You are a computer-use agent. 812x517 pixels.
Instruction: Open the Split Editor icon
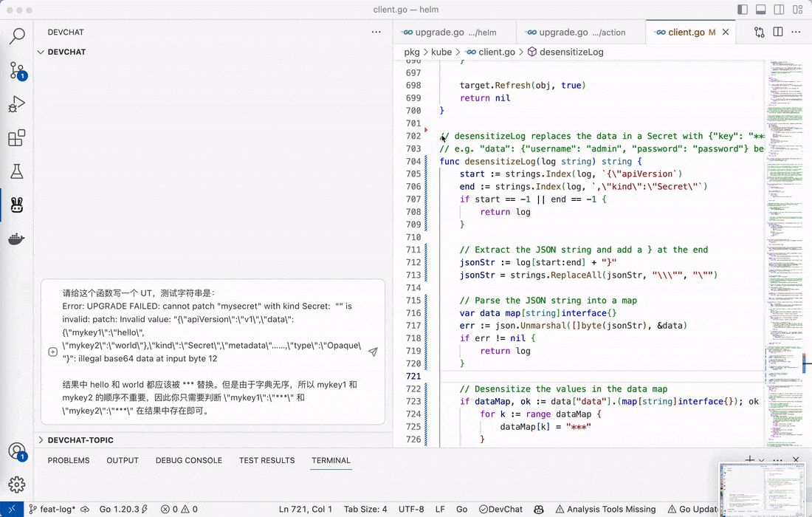click(777, 32)
